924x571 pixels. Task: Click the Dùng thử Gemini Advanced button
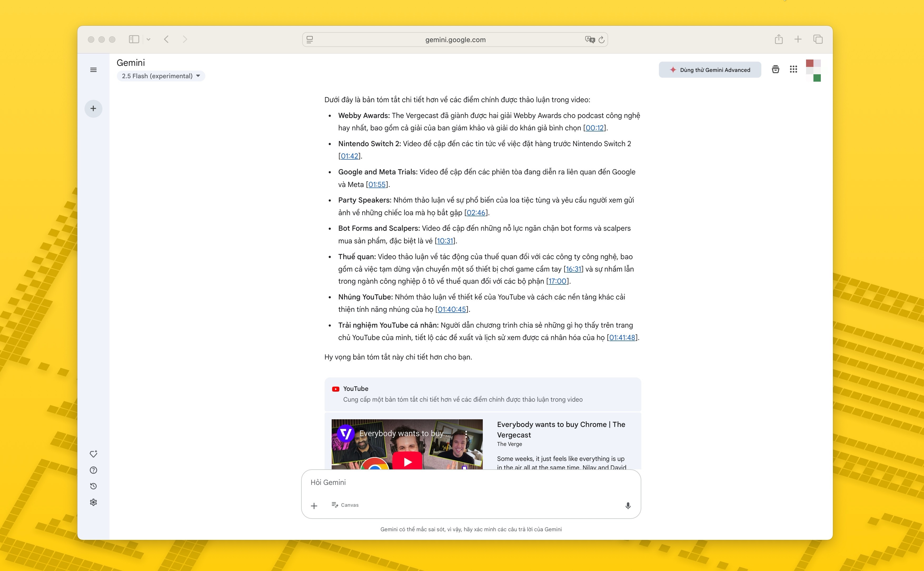click(710, 70)
